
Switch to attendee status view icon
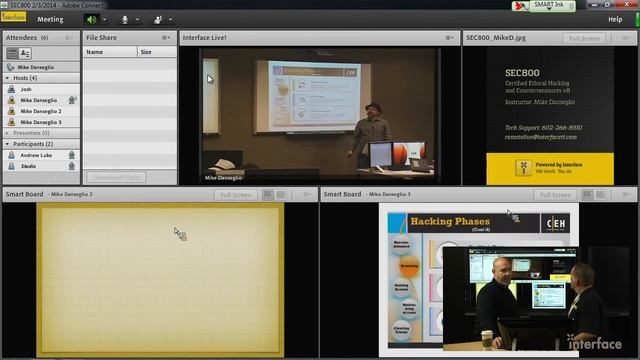tap(25, 53)
